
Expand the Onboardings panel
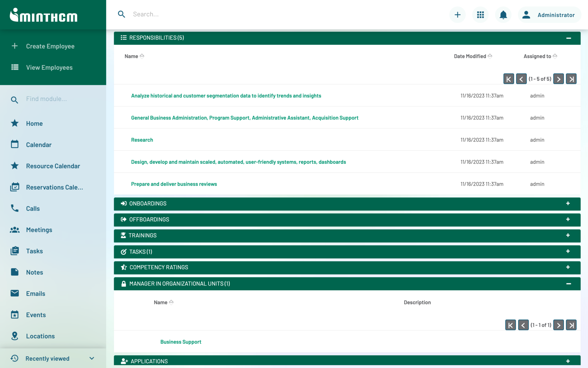568,203
